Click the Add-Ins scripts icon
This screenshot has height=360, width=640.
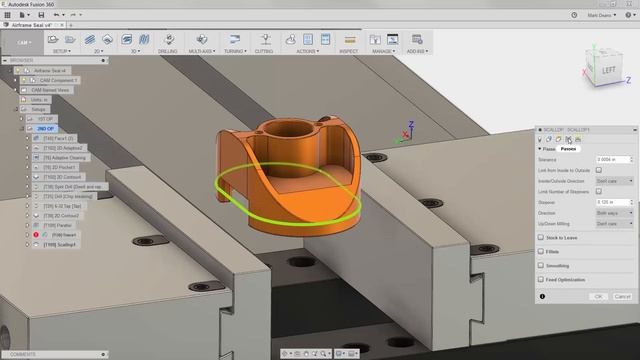[x=417, y=40]
